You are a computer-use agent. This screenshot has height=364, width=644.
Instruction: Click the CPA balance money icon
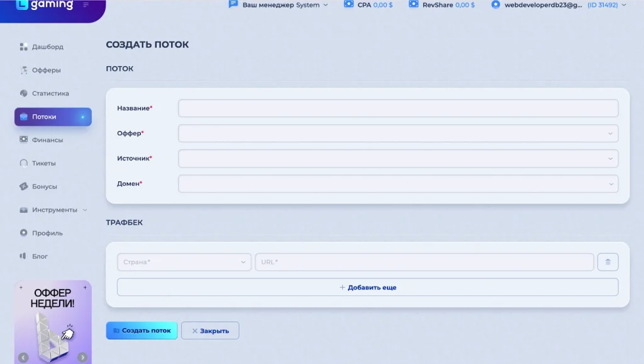348,4
